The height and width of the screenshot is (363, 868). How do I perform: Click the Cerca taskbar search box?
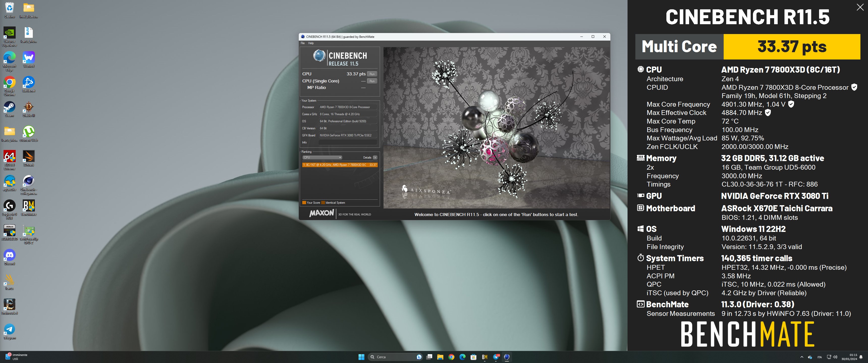coord(395,357)
